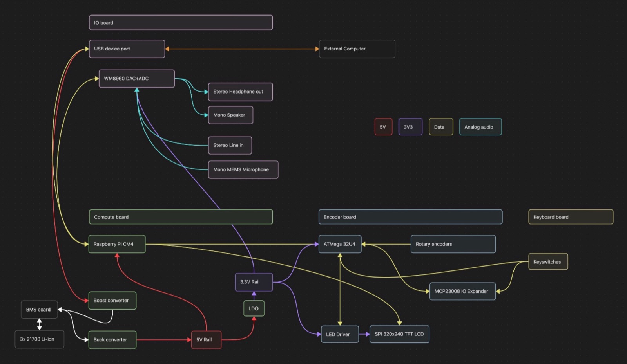This screenshot has height=364, width=627.
Task: Click the Stereo Headphone out node
Action: (241, 92)
